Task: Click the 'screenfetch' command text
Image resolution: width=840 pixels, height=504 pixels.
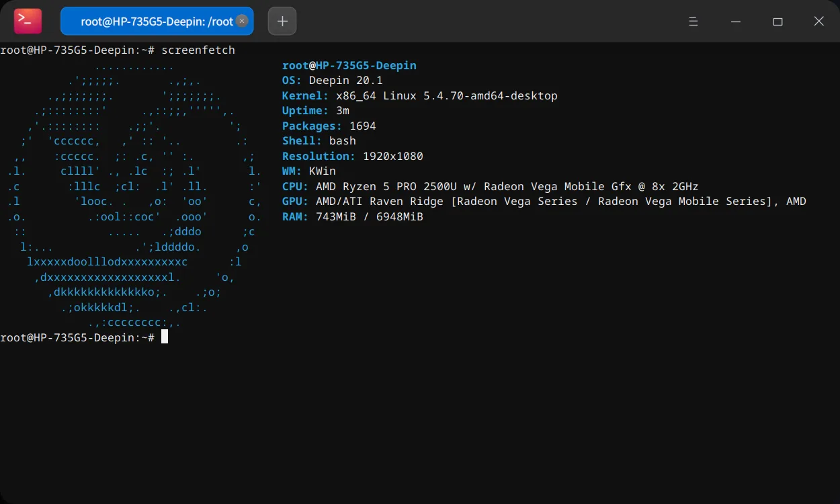Action: click(198, 50)
